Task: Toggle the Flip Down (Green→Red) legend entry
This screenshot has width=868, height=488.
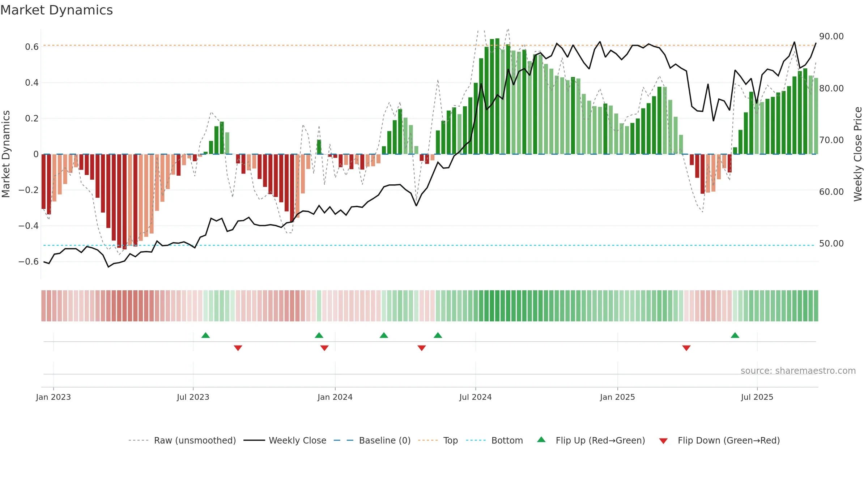Action: click(719, 440)
